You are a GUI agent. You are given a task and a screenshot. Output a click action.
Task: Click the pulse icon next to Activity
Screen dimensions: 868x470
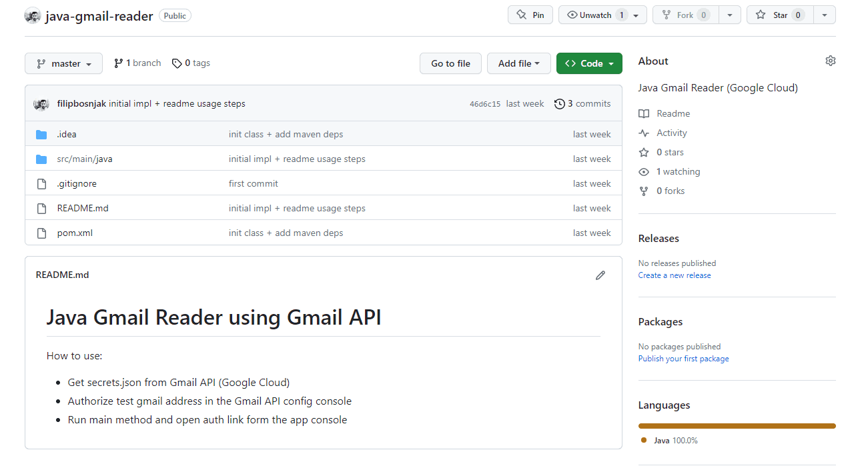click(644, 133)
